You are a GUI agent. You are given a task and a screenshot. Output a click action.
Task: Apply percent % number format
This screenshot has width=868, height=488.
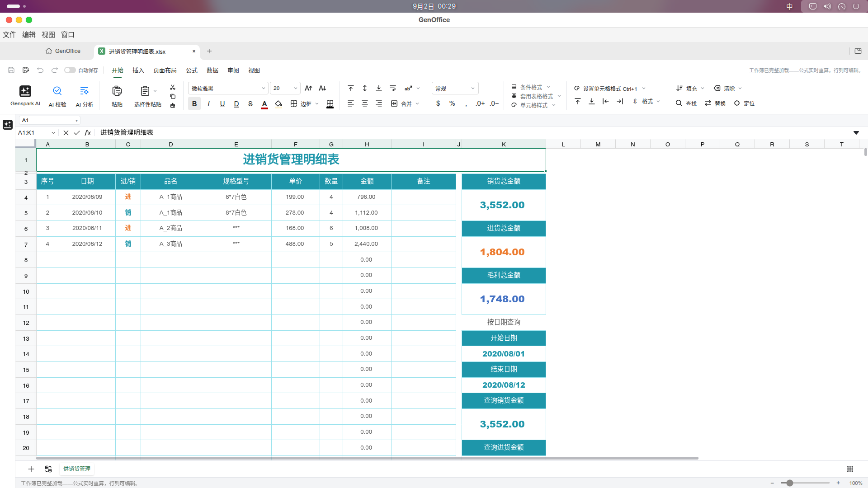tap(452, 103)
